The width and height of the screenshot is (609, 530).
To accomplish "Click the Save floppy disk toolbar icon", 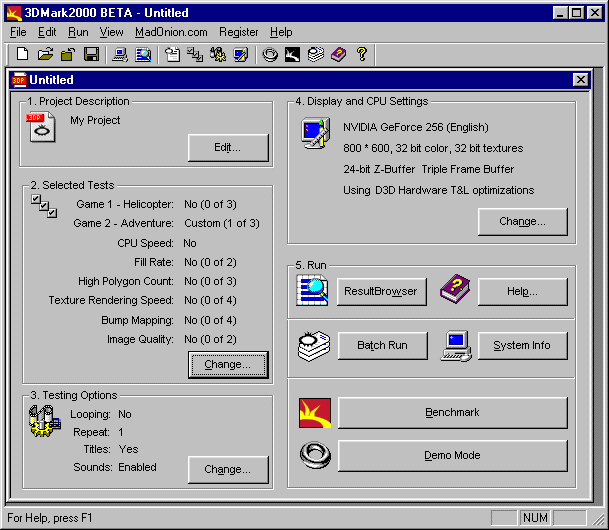I will click(91, 54).
